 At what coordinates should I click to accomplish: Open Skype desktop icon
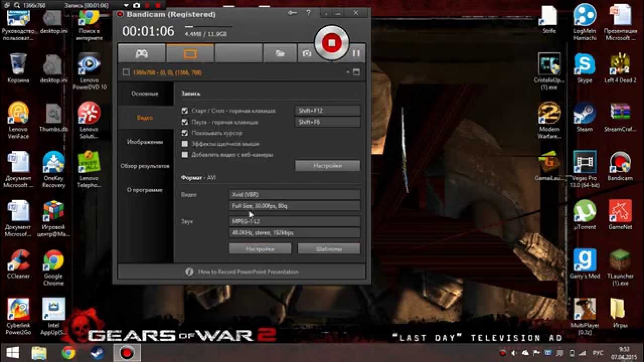click(x=585, y=68)
